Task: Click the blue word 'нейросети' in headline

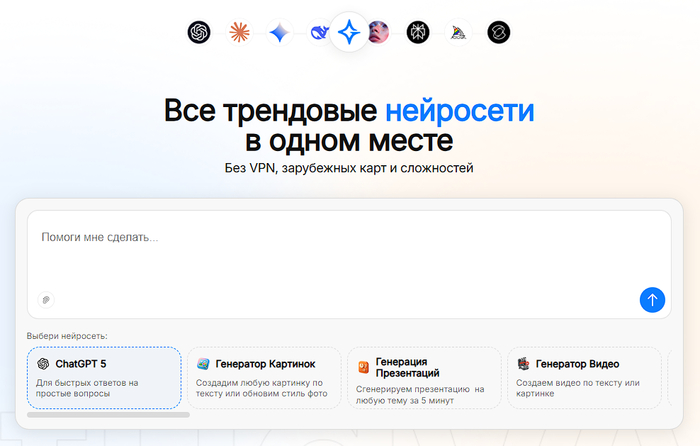Action: (x=459, y=109)
